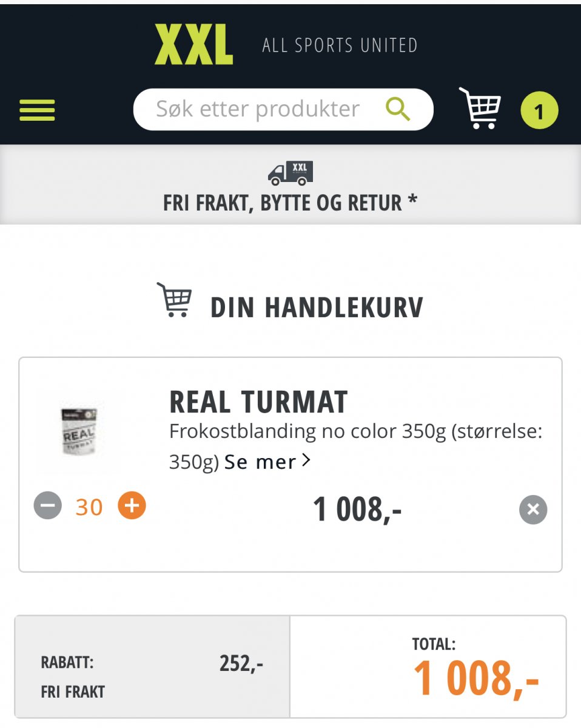Click the green cart count badge

click(x=539, y=111)
